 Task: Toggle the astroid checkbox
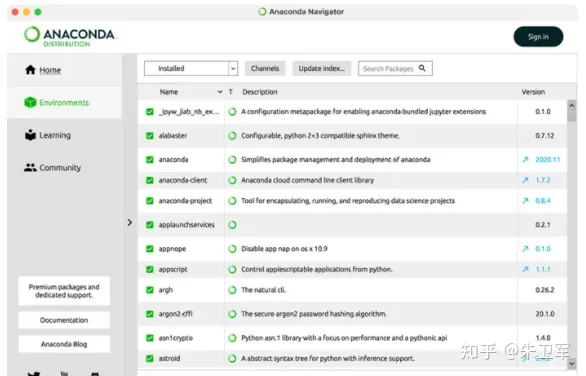150,358
